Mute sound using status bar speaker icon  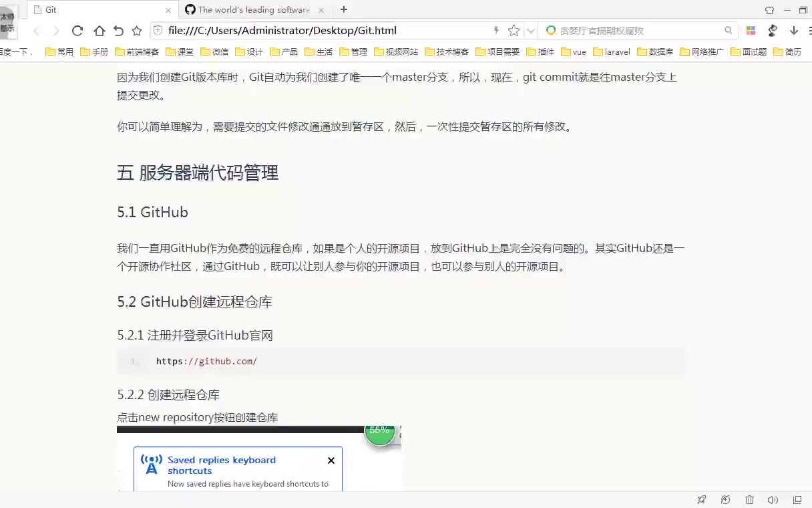773,500
